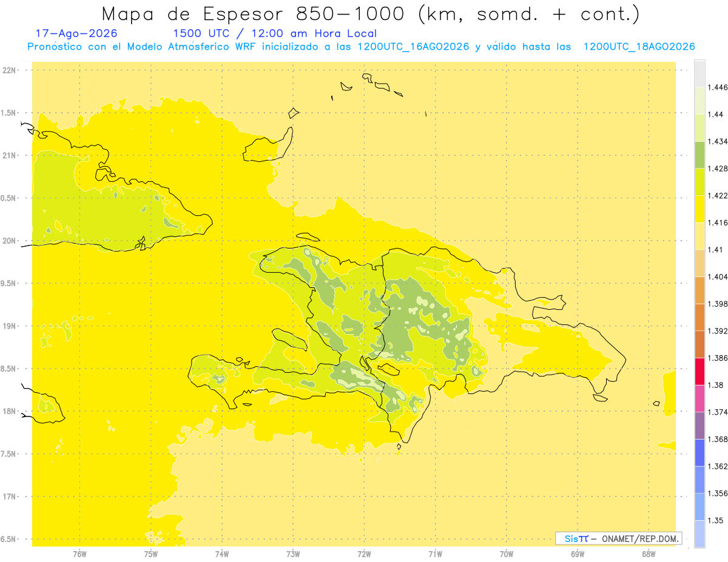The height and width of the screenshot is (562, 728).
Task: Click the legend value '1.398'
Action: coord(718,304)
